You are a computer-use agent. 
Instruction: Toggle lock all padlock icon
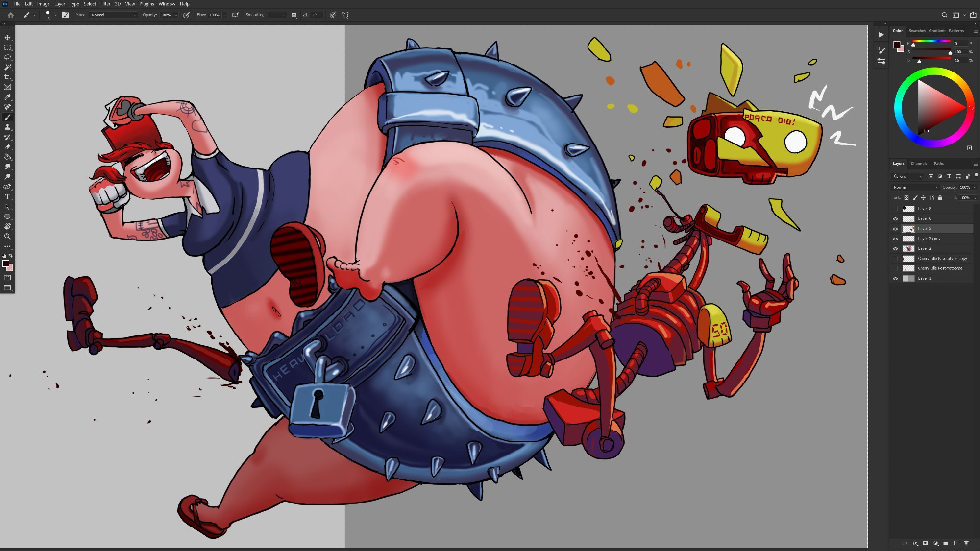940,198
